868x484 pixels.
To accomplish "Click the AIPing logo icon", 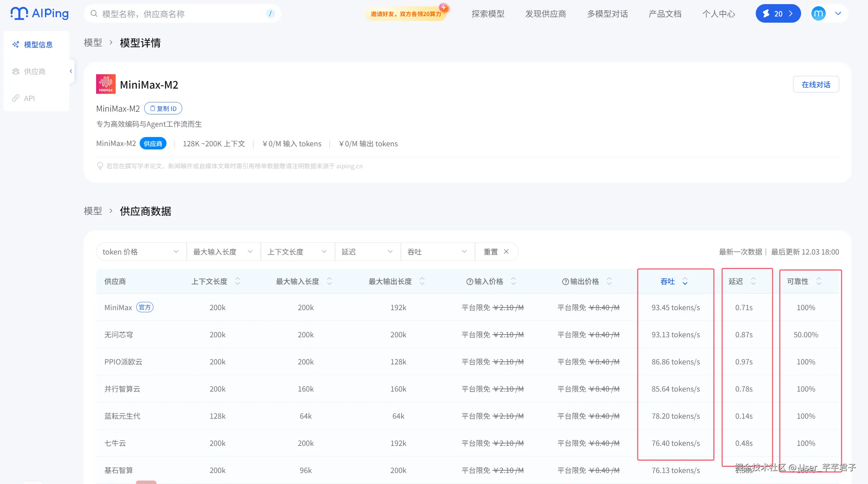I will [19, 13].
